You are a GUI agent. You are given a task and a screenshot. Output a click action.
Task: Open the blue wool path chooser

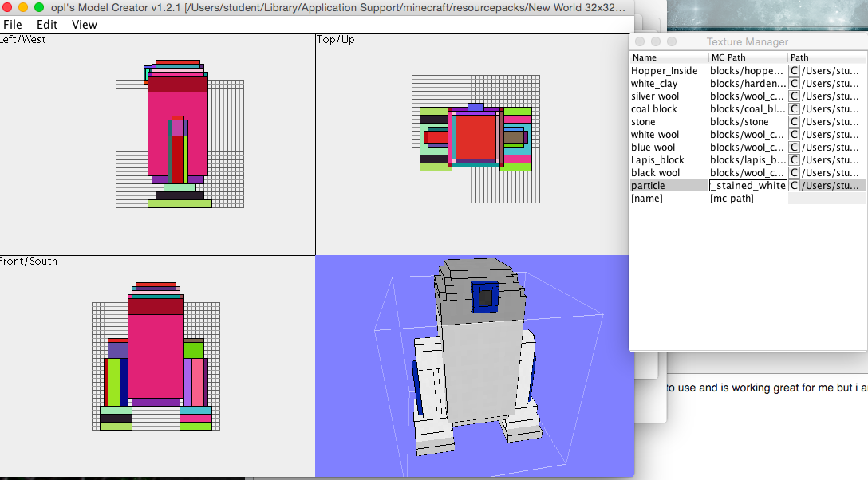coord(795,147)
